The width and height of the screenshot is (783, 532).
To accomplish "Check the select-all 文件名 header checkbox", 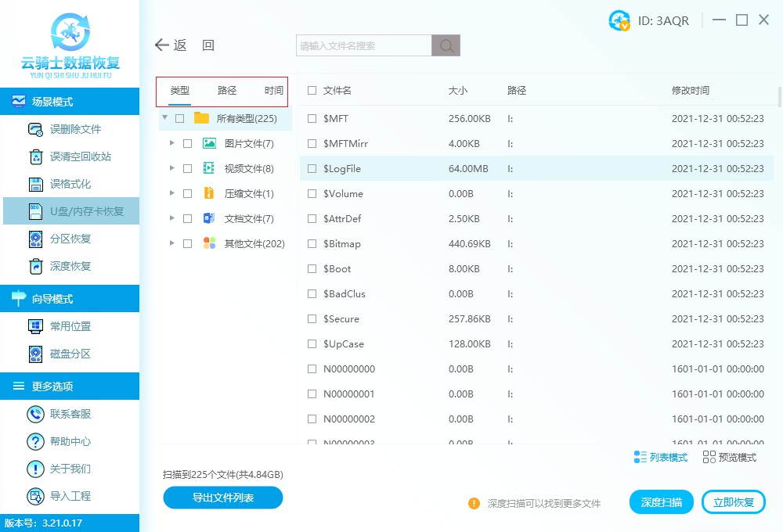I will coord(312,90).
